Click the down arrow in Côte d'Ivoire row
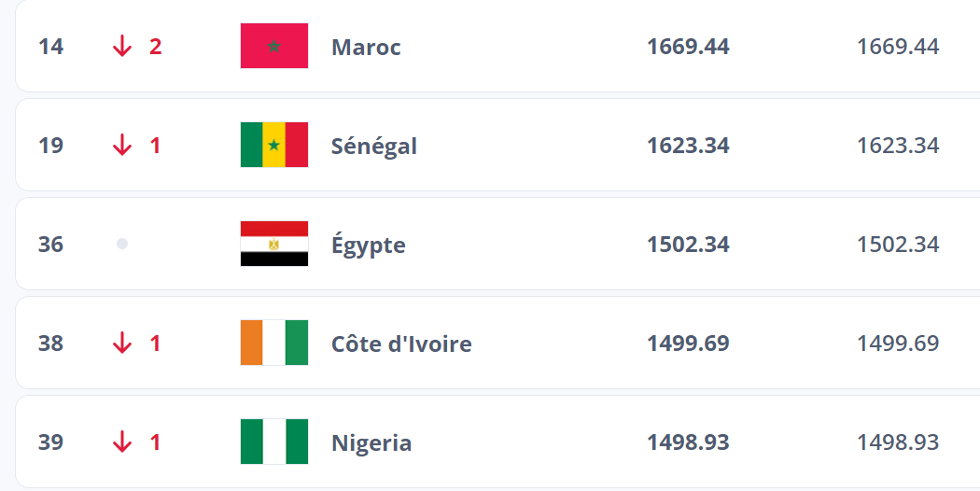This screenshot has width=980, height=491. point(122,344)
